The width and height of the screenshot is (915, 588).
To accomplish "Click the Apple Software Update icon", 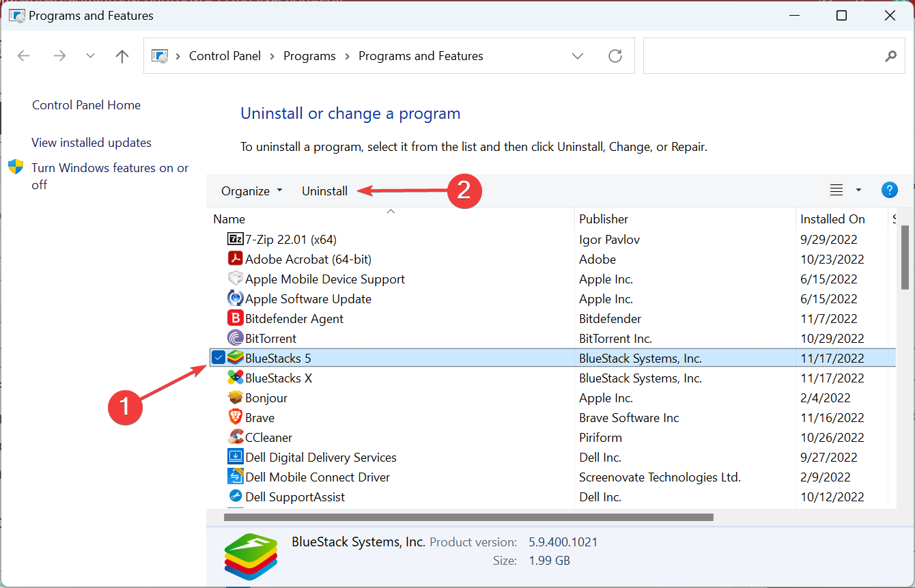I will (235, 298).
